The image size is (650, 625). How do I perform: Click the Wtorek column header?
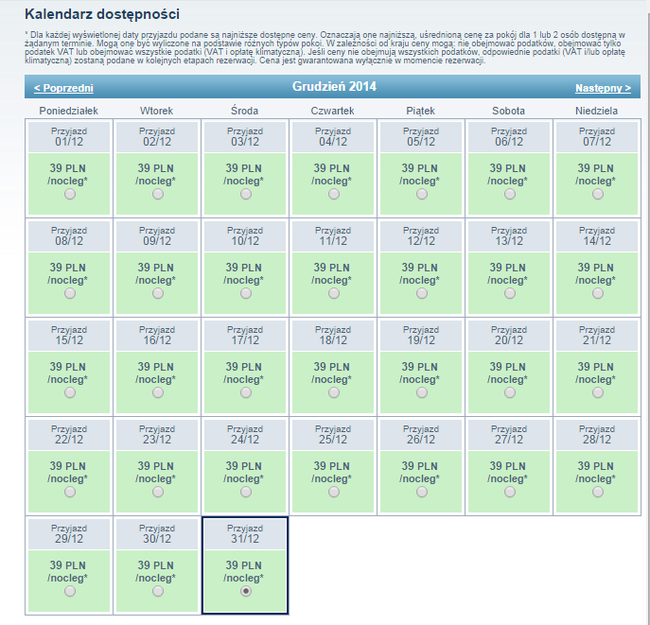click(x=156, y=111)
